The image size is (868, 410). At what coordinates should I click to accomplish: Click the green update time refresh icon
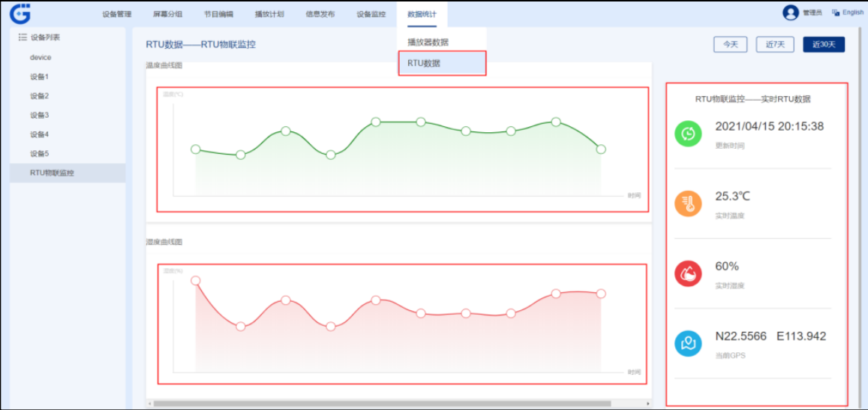click(687, 134)
